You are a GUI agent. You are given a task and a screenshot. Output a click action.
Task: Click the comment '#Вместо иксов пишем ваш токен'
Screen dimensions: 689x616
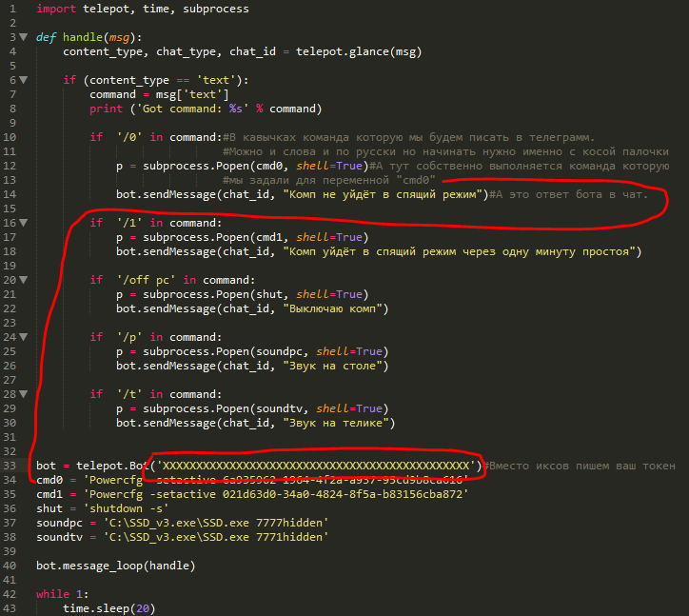580,466
